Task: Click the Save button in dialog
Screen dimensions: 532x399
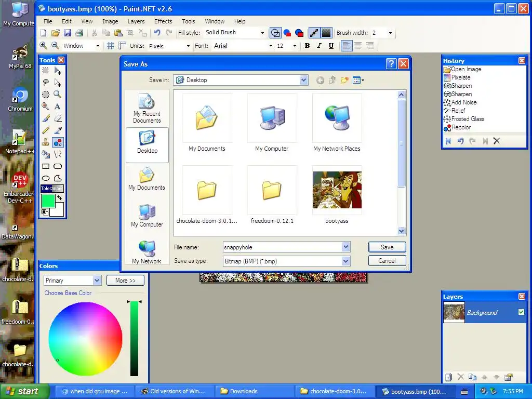Action: pos(387,247)
